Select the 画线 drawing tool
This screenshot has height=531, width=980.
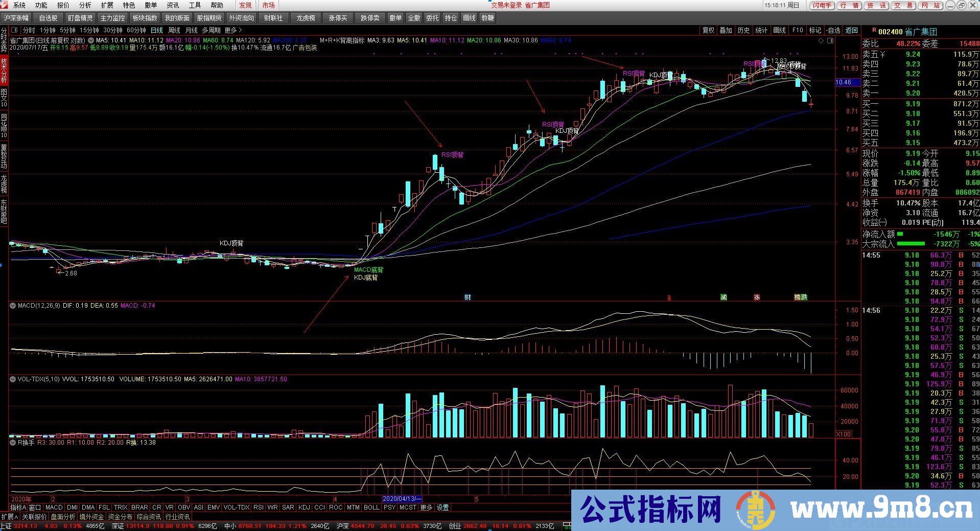[469, 17]
